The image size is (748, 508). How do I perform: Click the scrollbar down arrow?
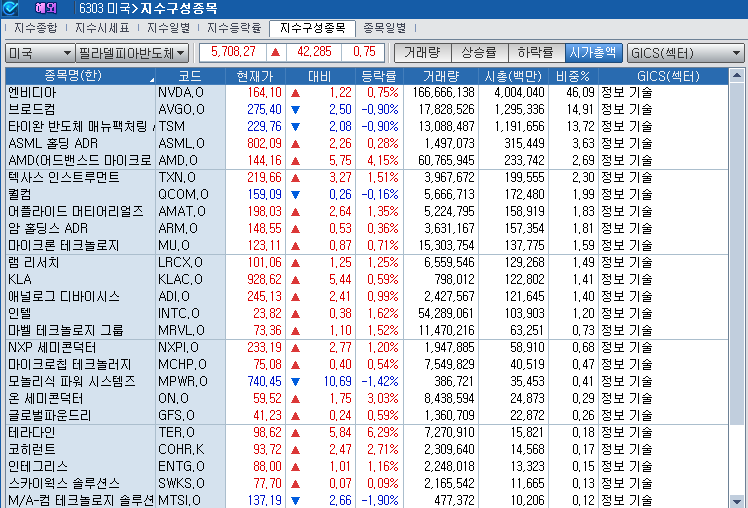737,501
